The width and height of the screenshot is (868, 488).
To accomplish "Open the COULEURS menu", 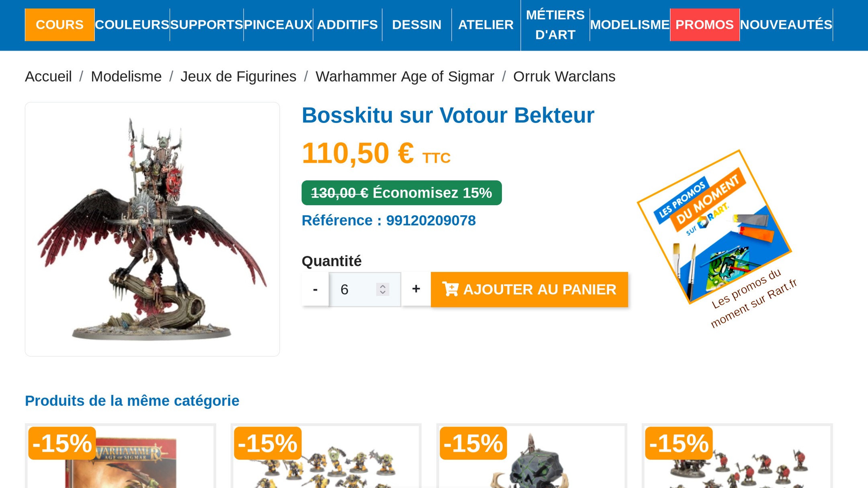I will point(132,25).
